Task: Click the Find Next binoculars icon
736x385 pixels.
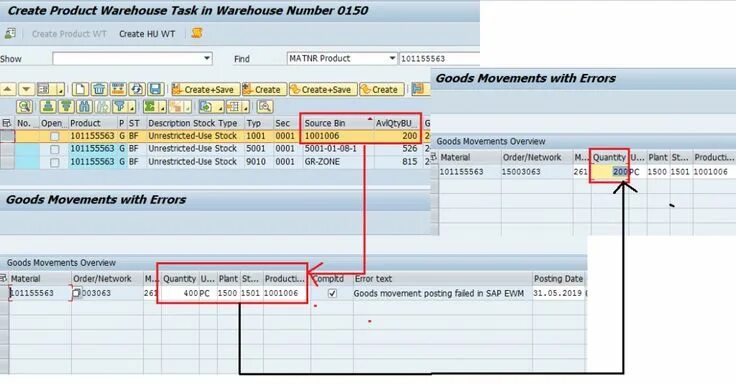Action: click(x=102, y=107)
